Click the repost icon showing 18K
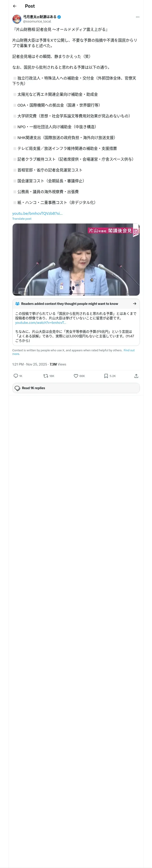This screenshot has width=152, height=868. pyautogui.click(x=46, y=376)
